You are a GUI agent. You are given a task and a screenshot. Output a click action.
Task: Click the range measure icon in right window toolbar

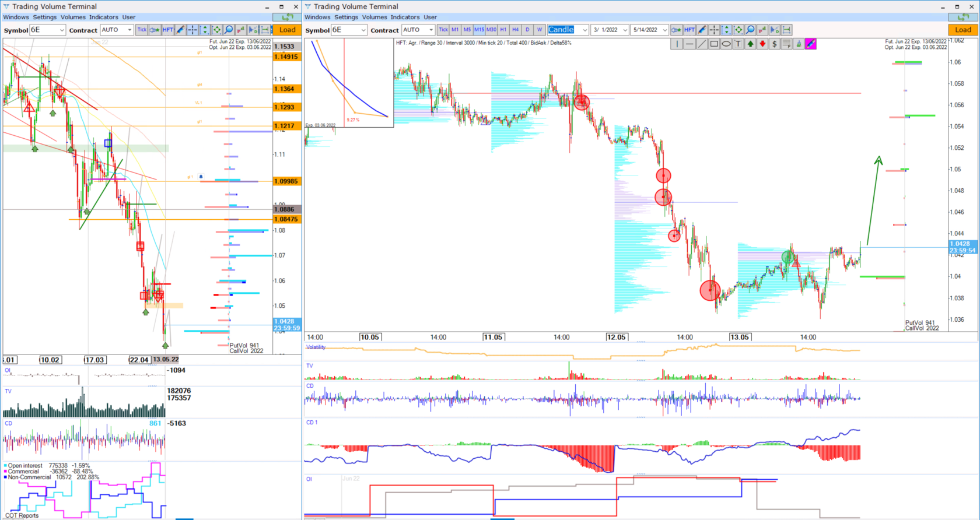click(x=787, y=30)
